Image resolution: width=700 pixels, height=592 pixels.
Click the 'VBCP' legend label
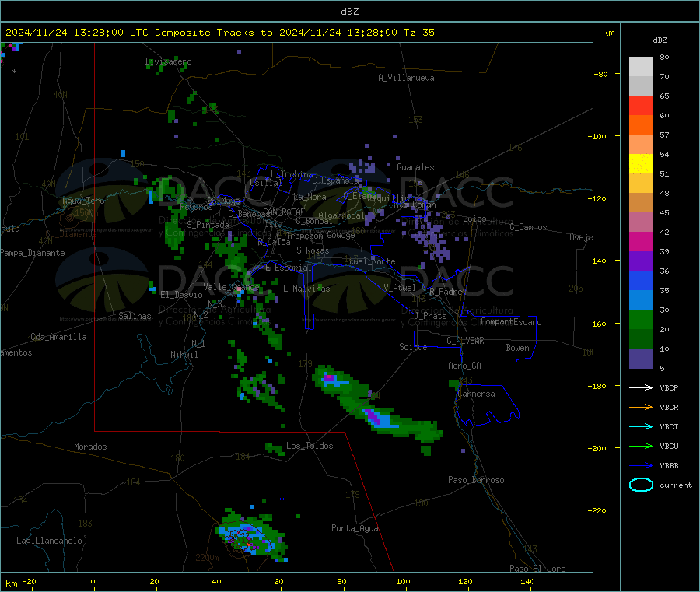tap(669, 387)
